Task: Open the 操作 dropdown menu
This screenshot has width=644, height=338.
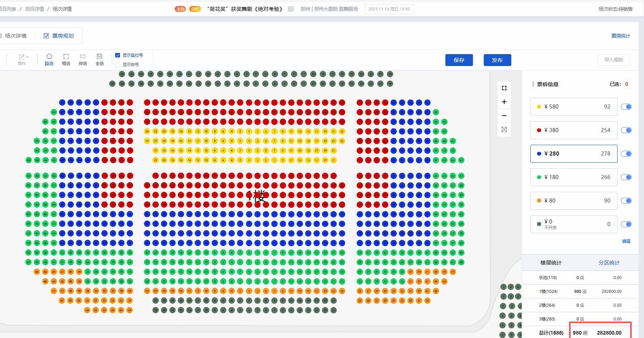Action: pyautogui.click(x=23, y=59)
